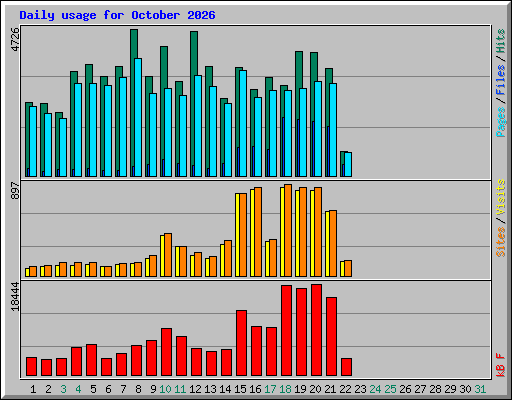The height and width of the screenshot is (400, 512).
Task: Click day label '15' on the x-axis
Action: tap(240, 389)
